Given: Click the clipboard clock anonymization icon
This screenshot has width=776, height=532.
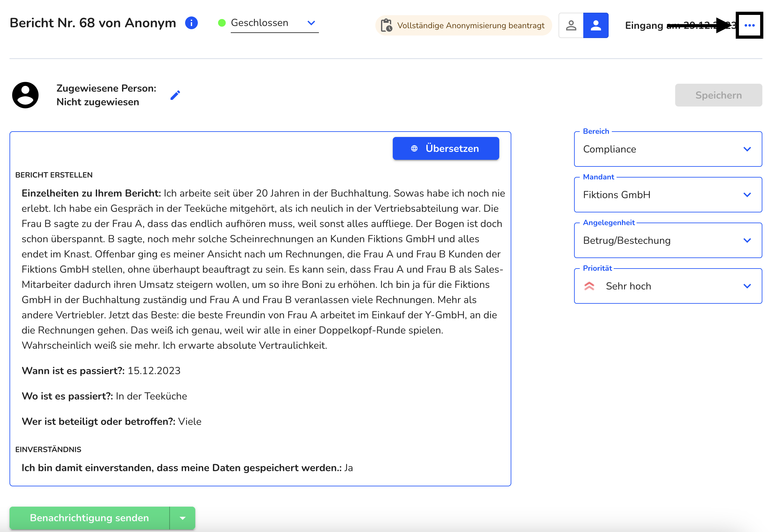Looking at the screenshot, I should pos(387,25).
